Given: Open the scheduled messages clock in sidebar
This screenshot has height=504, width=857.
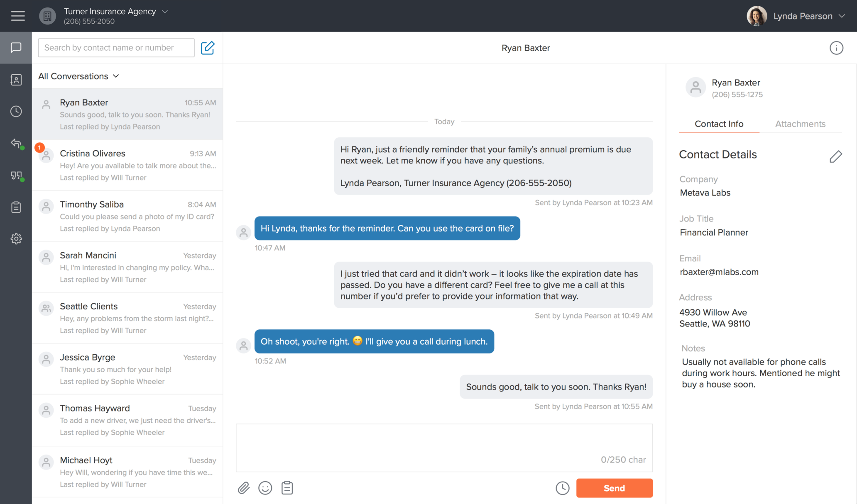Looking at the screenshot, I should tap(16, 111).
